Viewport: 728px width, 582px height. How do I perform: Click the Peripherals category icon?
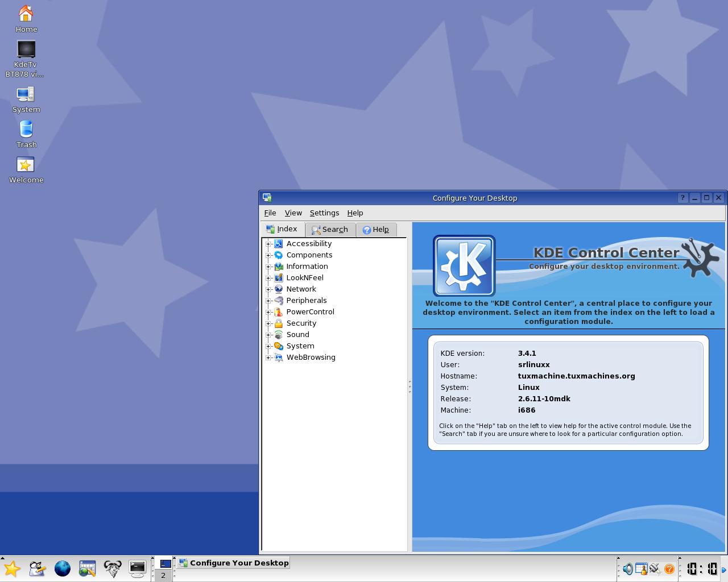click(279, 301)
